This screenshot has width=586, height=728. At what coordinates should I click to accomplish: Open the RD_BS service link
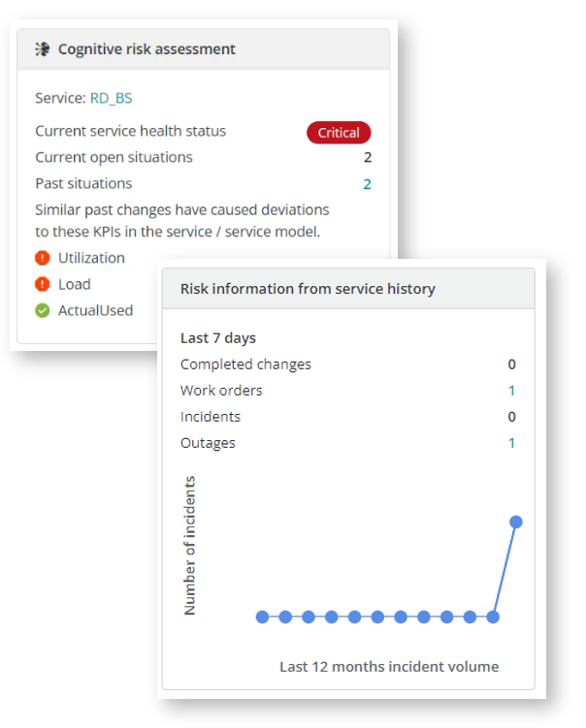(x=111, y=98)
